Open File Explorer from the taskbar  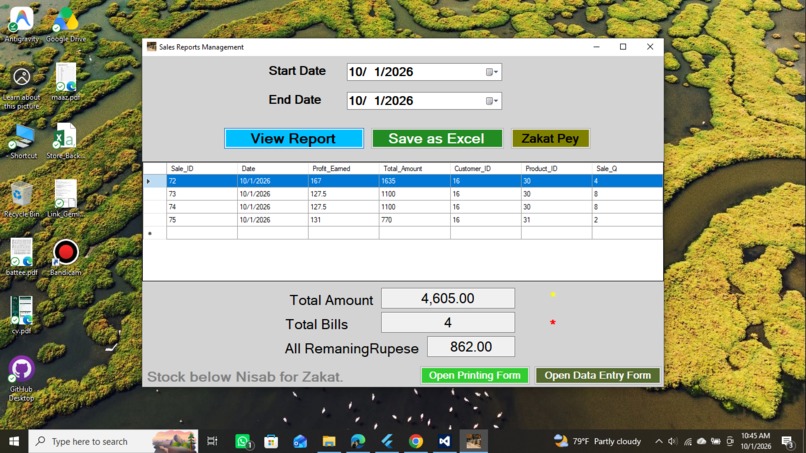(x=329, y=441)
